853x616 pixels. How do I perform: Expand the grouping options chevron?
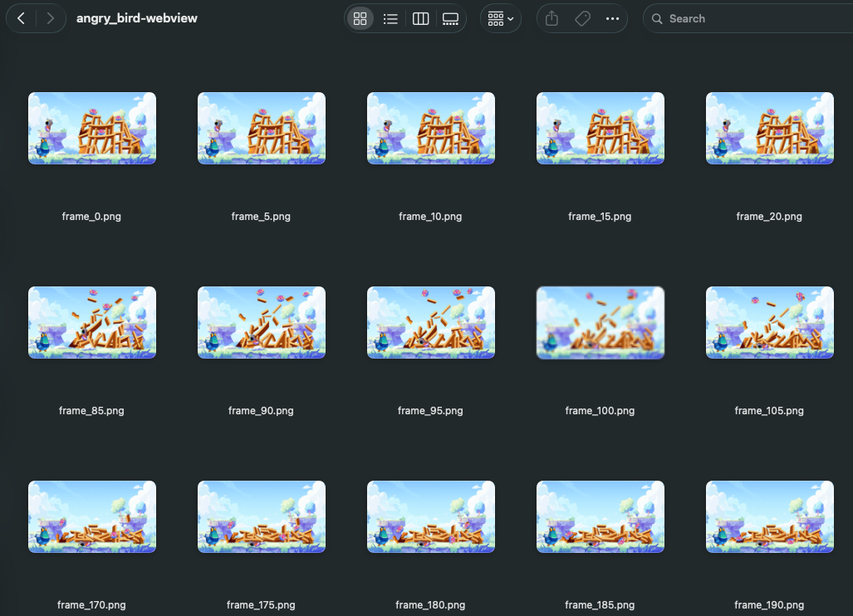(511, 18)
